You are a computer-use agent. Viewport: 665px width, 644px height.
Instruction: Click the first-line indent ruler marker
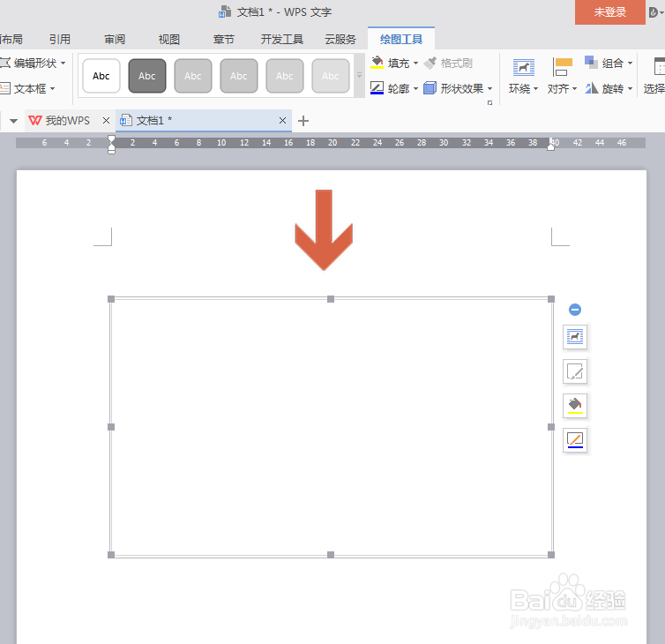(111, 139)
